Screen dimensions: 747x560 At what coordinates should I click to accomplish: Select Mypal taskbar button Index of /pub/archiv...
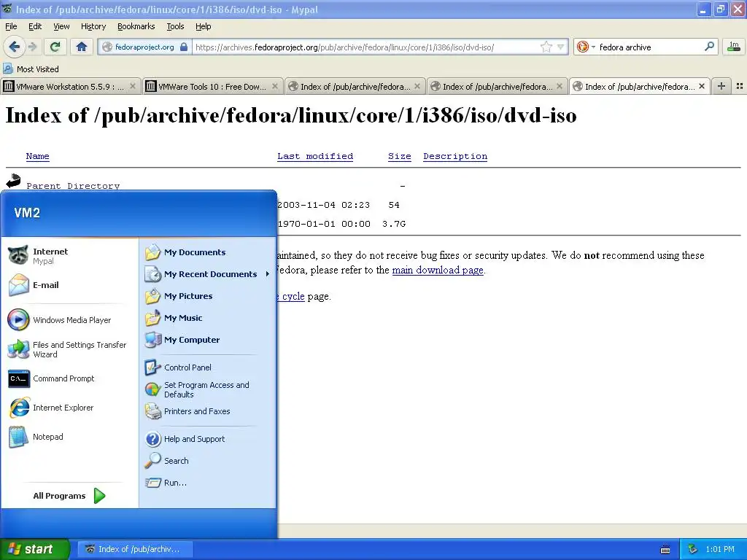click(x=135, y=549)
